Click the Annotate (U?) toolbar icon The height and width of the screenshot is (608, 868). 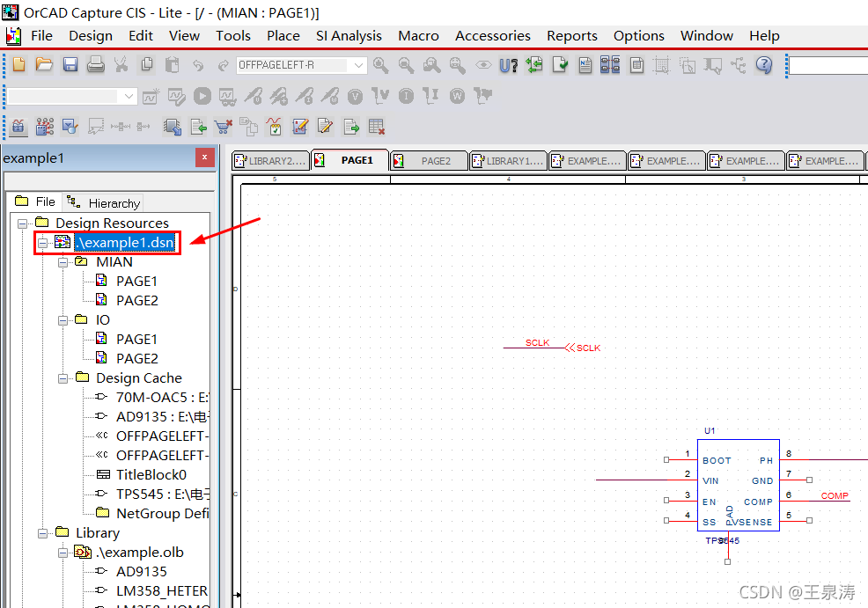coord(508,65)
